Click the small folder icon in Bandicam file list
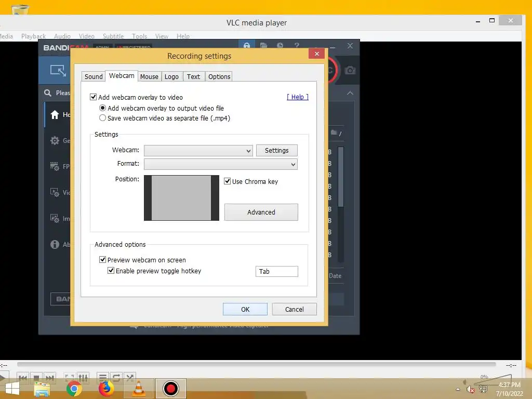The width and height of the screenshot is (532, 399). (x=334, y=132)
